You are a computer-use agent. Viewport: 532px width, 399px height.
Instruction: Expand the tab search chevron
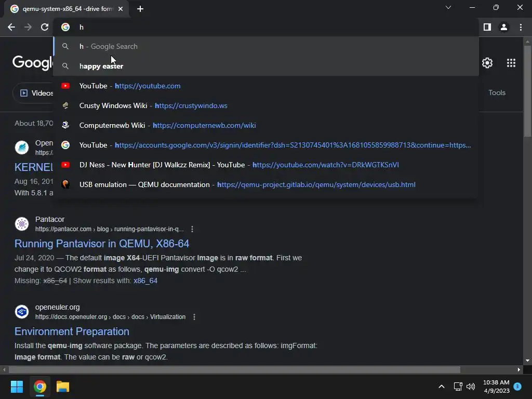click(448, 7)
